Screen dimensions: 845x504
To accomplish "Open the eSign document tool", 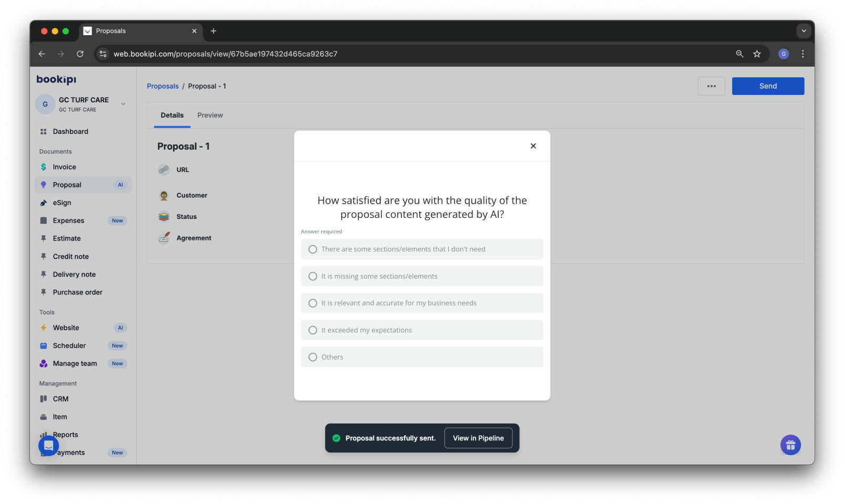I will pyautogui.click(x=62, y=202).
